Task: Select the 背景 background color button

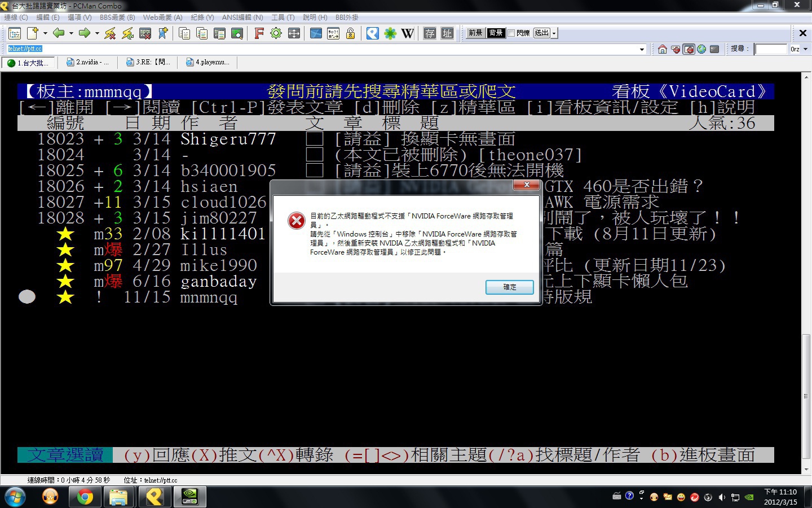Action: tap(496, 33)
